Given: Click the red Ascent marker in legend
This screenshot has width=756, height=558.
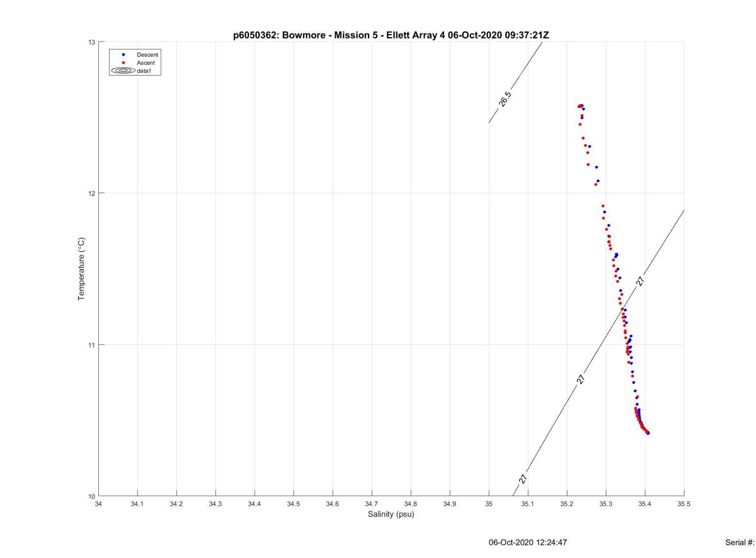Looking at the screenshot, I should coord(123,63).
